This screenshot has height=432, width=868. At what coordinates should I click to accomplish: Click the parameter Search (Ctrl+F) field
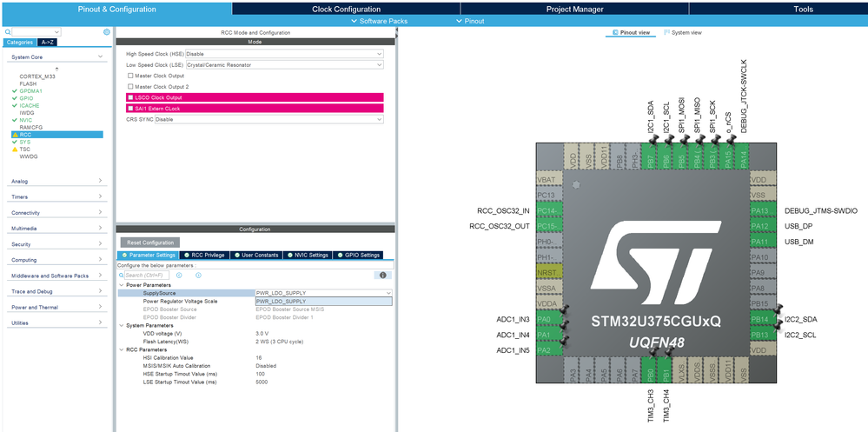click(147, 276)
